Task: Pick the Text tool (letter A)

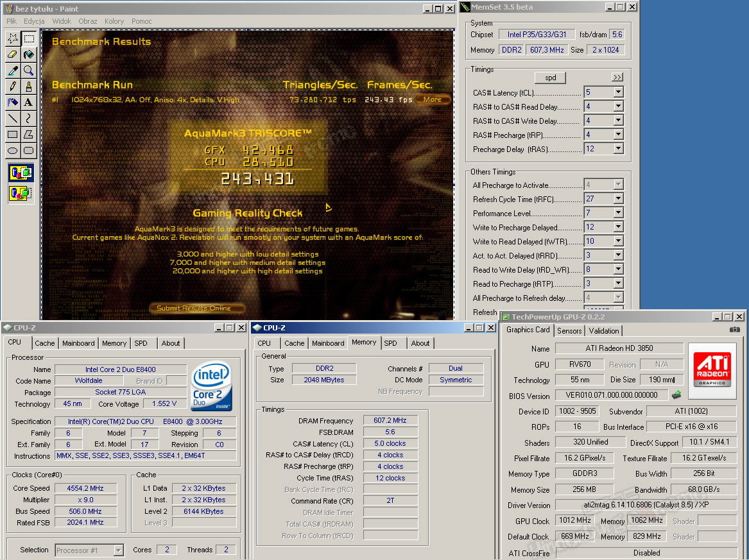Action: click(29, 102)
